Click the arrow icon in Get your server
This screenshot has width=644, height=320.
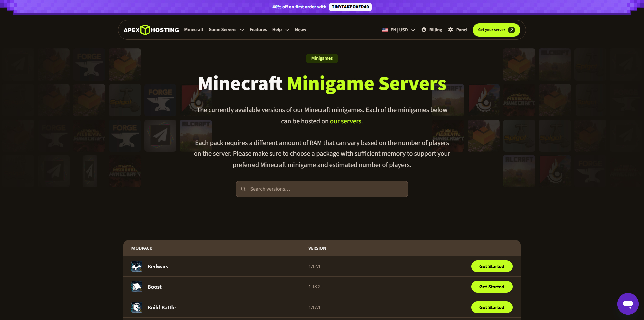click(x=512, y=30)
